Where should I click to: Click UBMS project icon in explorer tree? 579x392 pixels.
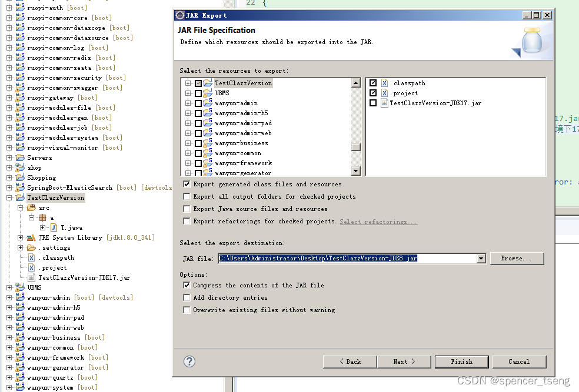[x=20, y=287]
